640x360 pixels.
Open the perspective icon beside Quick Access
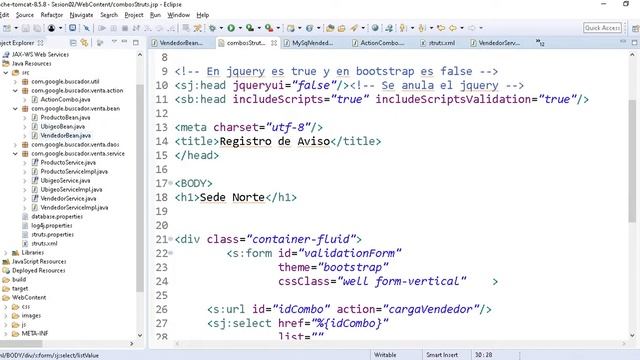click(636, 28)
